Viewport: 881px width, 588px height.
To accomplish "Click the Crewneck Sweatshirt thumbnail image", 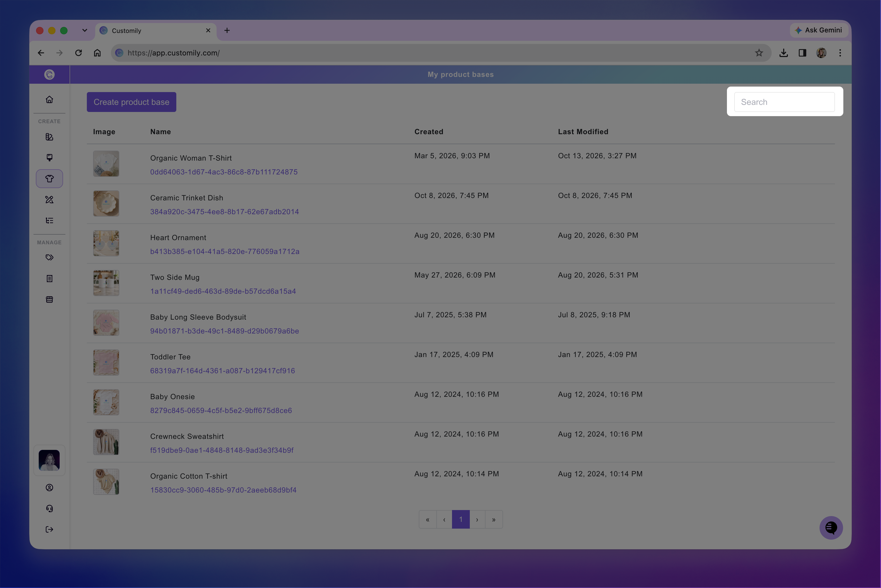I will click(x=106, y=442).
